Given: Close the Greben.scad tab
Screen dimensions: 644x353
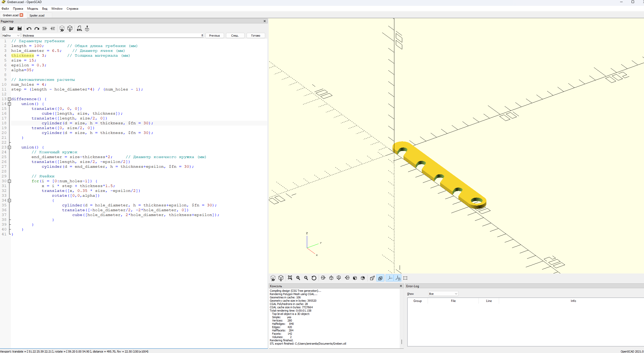Looking at the screenshot, I should 21,15.
